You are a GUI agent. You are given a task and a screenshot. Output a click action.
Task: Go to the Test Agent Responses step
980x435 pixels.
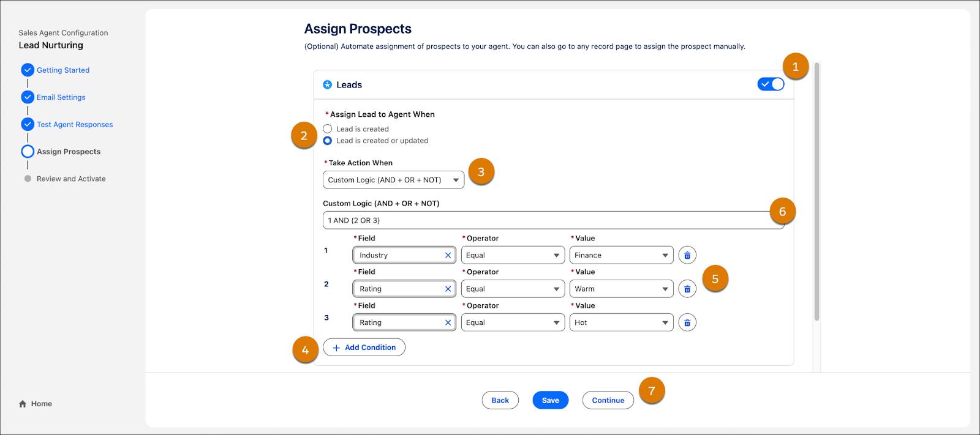point(75,124)
